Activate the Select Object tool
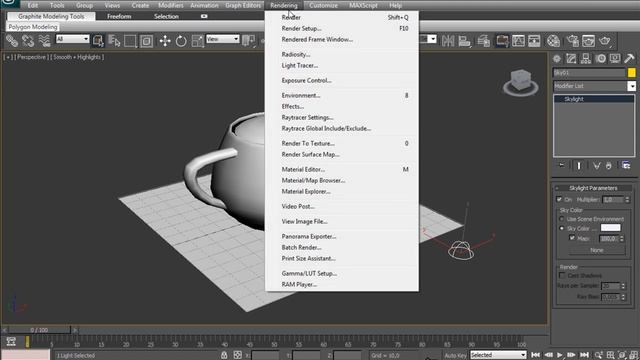 pyautogui.click(x=98, y=41)
